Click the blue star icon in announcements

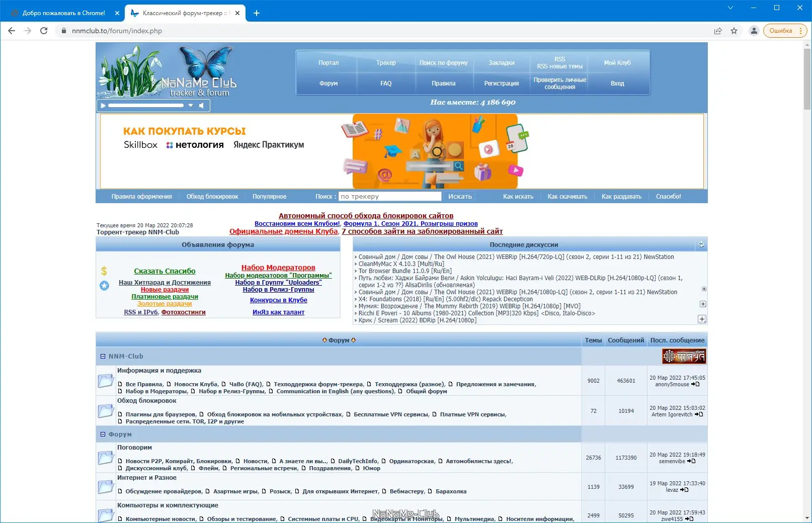coord(104,286)
